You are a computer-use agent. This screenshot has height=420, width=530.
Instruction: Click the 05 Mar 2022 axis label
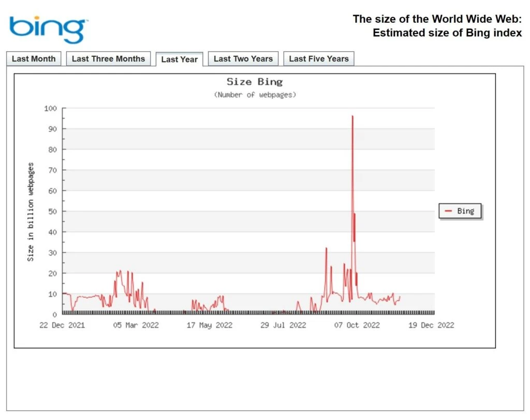click(x=136, y=325)
